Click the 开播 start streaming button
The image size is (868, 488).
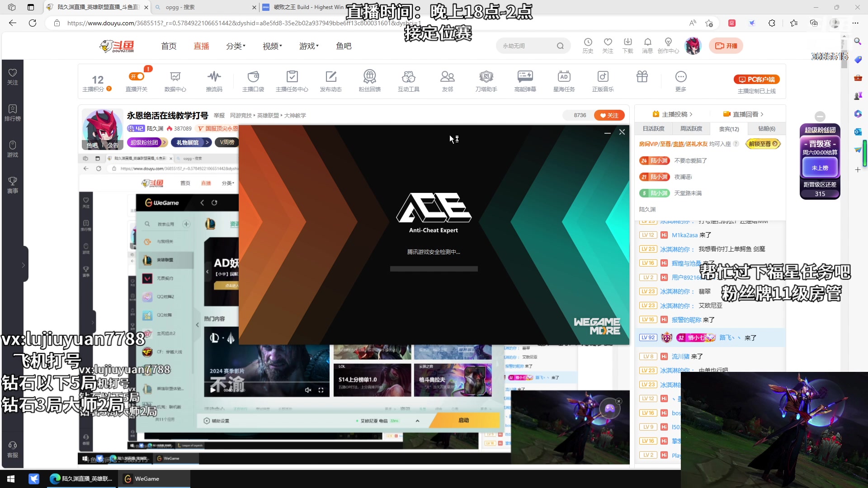coord(726,46)
